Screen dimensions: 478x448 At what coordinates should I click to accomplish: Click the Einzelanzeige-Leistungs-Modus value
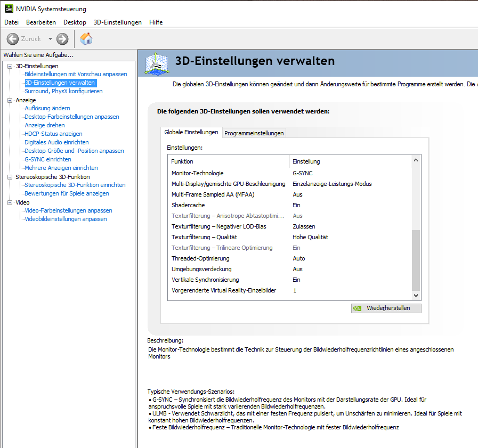pyautogui.click(x=333, y=184)
